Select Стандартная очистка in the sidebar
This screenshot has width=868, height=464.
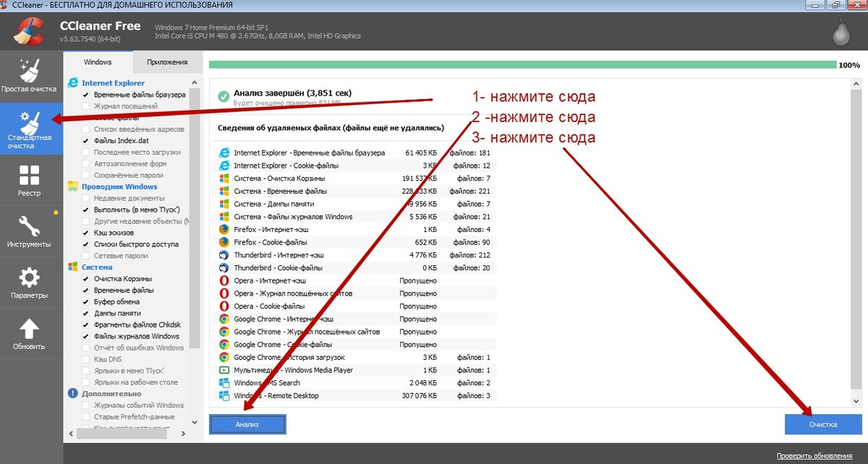coord(30,129)
